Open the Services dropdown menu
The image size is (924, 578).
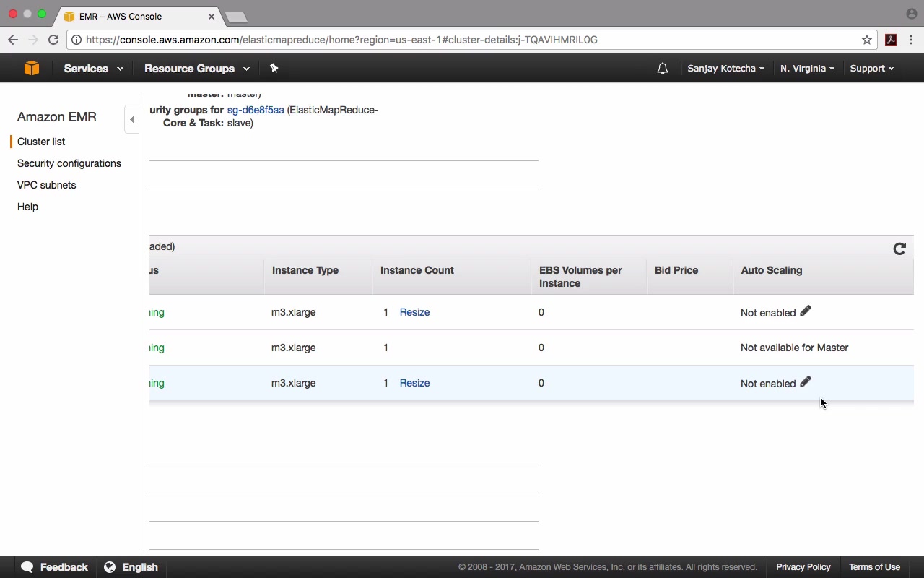93,69
